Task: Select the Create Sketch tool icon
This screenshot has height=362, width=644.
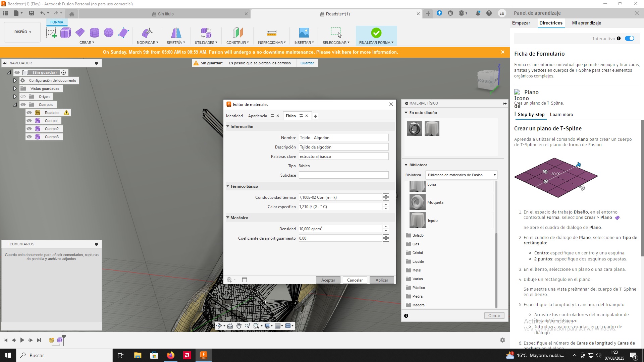Action: pyautogui.click(x=51, y=33)
